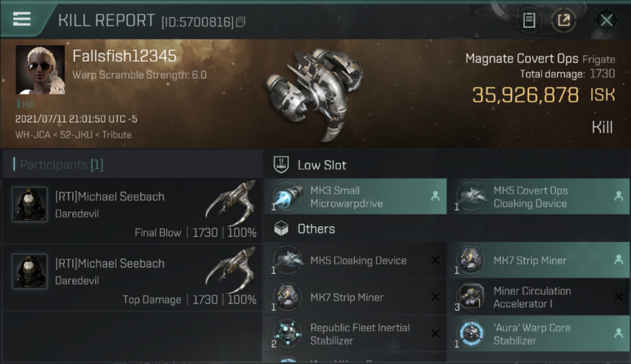Viewport: 631px width, 364px height.
Task: Click the 'Aura' Warp Core Stabilizer icon
Action: tap(470, 334)
